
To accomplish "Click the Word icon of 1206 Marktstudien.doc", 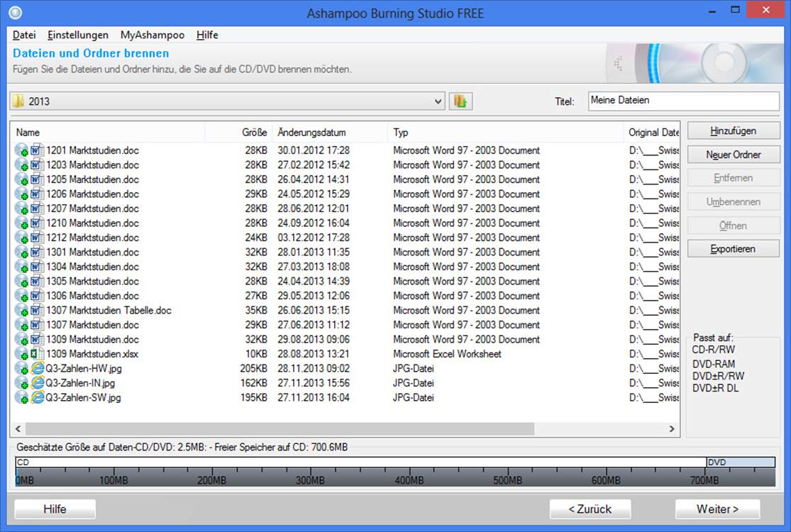I will pos(37,194).
